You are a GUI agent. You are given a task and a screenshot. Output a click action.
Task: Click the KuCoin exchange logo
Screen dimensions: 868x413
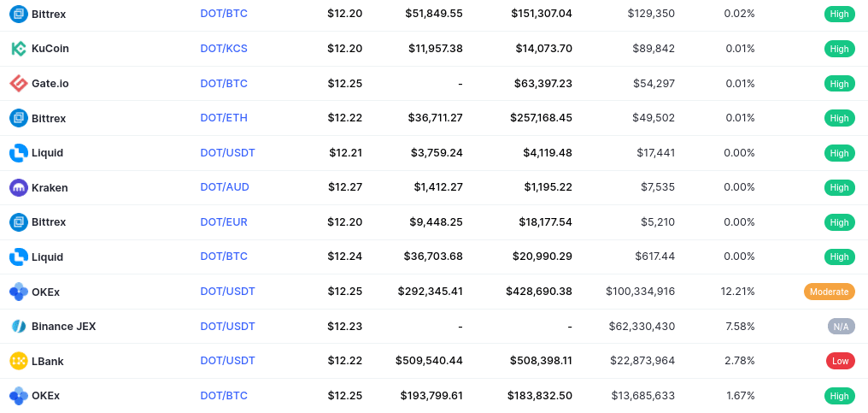pyautogui.click(x=19, y=49)
